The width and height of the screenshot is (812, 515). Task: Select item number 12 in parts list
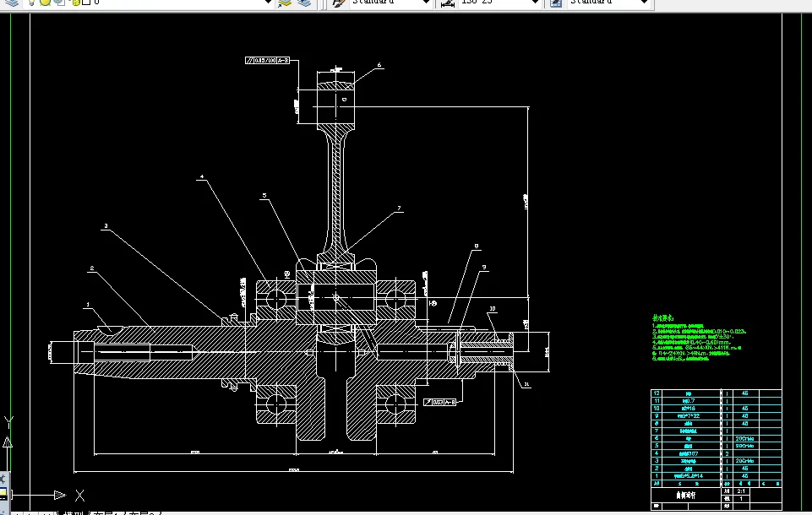click(x=657, y=393)
